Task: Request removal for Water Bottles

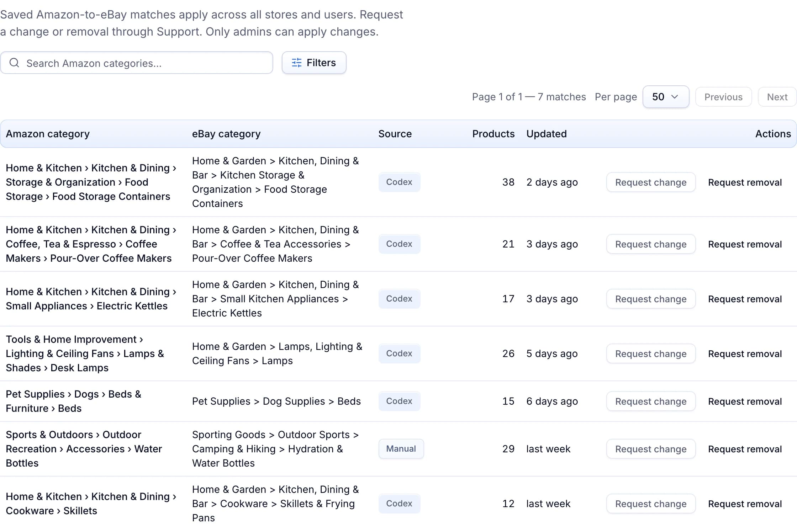Action: [745, 449]
